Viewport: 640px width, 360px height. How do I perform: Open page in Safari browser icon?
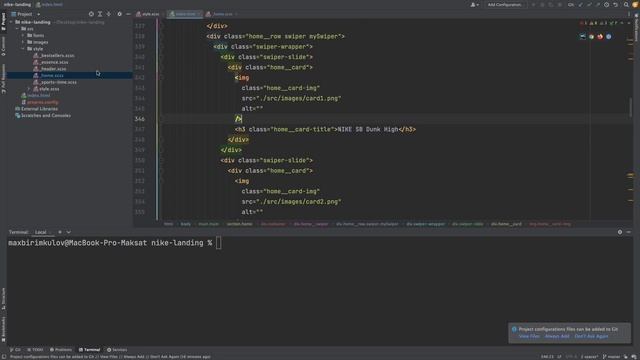point(609,36)
